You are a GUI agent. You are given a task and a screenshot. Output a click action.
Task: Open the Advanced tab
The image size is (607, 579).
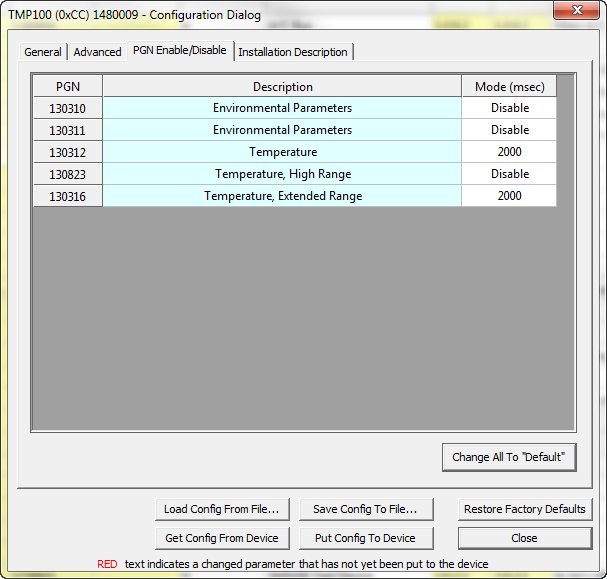pyautogui.click(x=98, y=52)
